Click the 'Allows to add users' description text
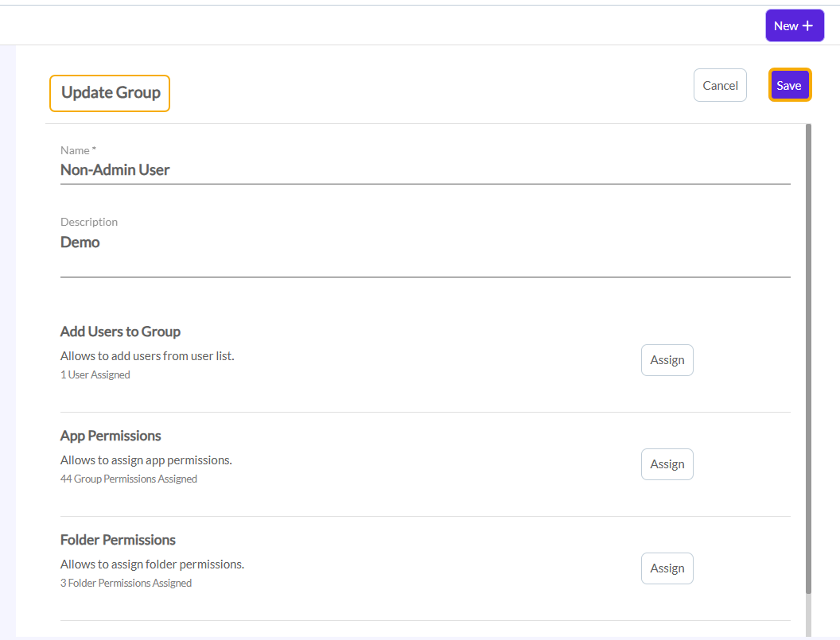Viewport: 840px width, 640px height. [147, 356]
